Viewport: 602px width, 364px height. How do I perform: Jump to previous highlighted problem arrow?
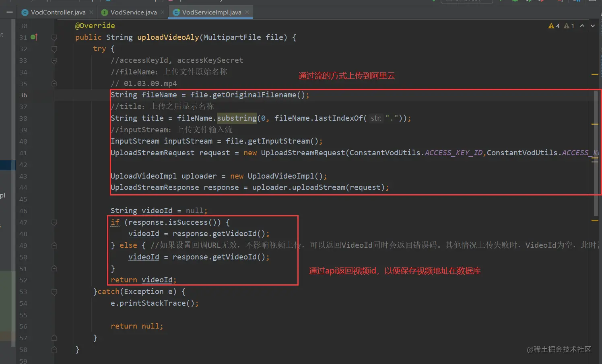pos(582,26)
